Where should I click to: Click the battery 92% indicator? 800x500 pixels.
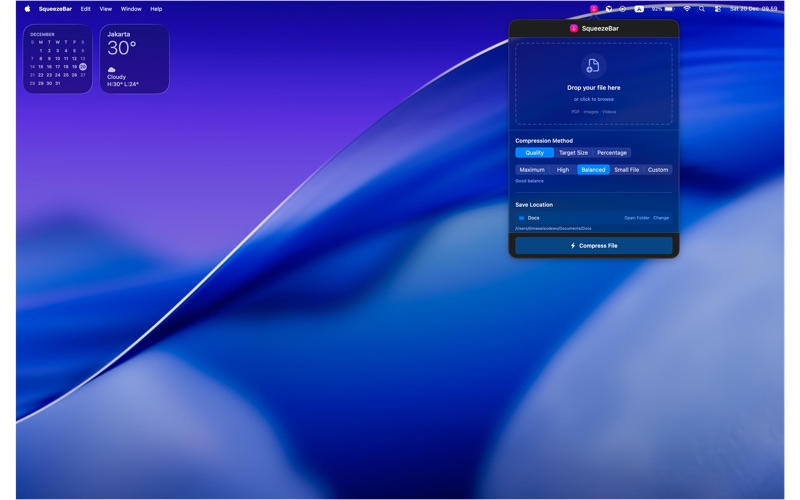click(663, 9)
